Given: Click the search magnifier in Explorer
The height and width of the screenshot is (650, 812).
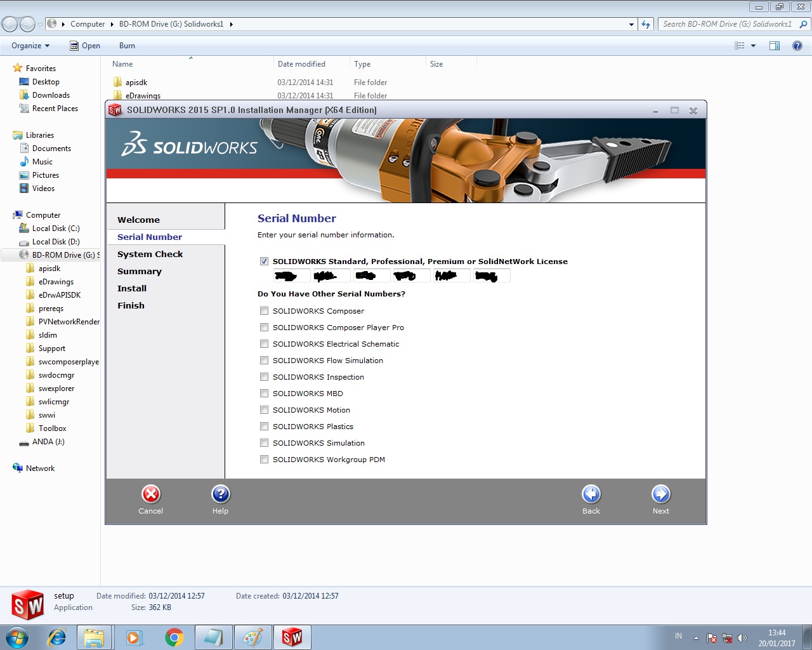Looking at the screenshot, I should point(803,24).
